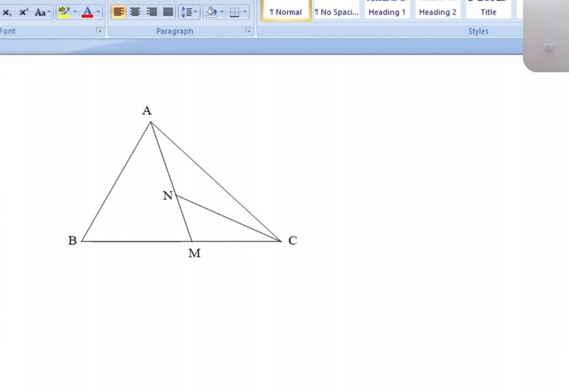Apply borders to selection
The height and width of the screenshot is (392, 569).
click(x=234, y=12)
